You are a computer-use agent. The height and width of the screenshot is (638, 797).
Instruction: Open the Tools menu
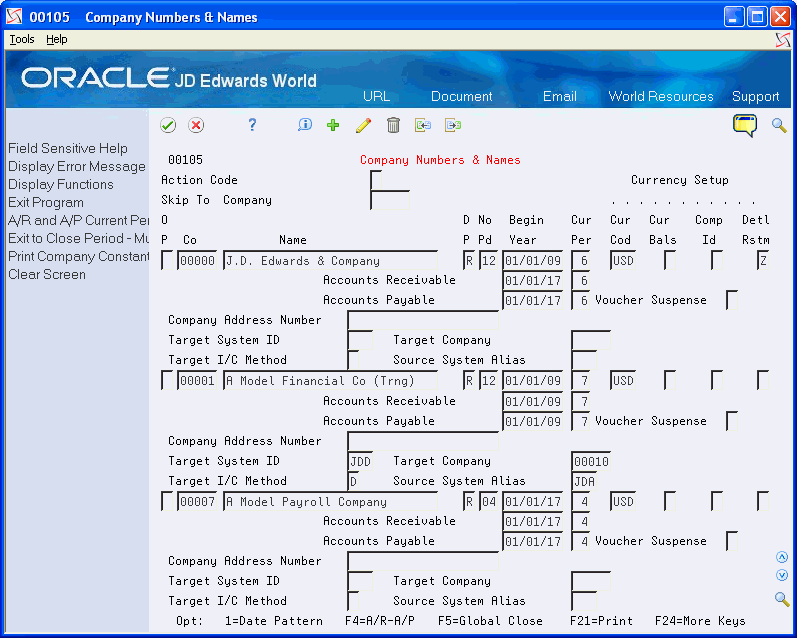tap(22, 39)
